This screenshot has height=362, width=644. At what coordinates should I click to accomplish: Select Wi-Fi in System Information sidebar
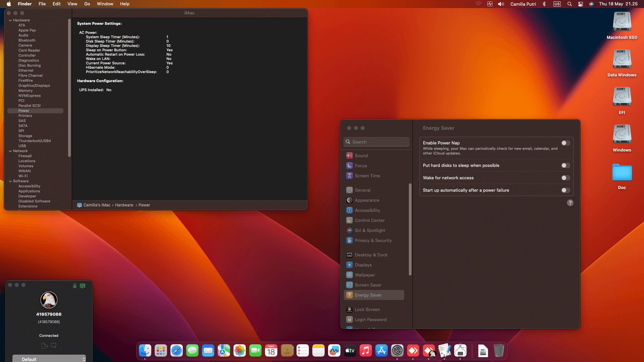coord(23,176)
